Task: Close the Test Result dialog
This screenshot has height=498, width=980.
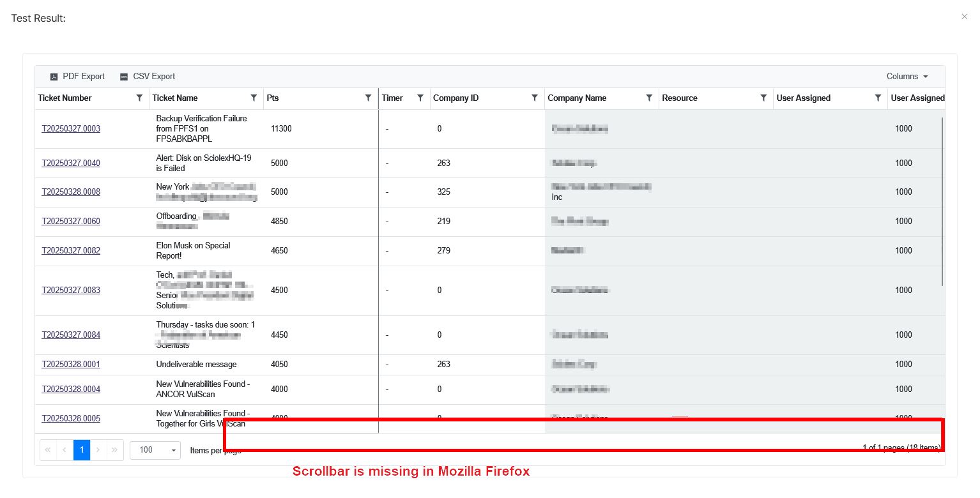Action: tap(964, 17)
